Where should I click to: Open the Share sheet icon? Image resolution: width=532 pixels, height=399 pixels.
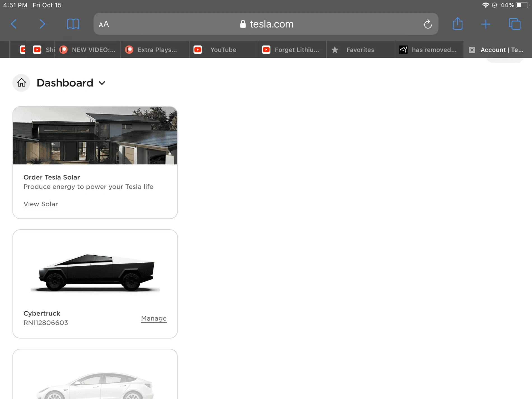(x=458, y=24)
